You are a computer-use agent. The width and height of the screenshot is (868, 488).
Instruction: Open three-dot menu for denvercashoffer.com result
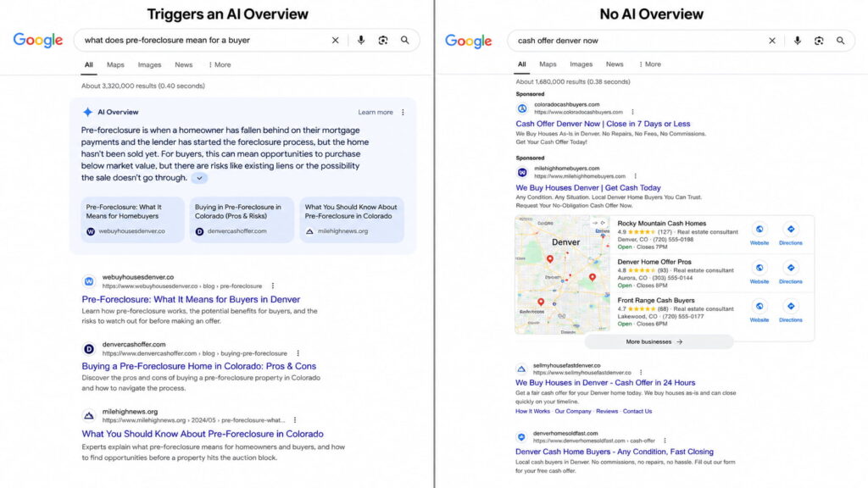pos(298,353)
